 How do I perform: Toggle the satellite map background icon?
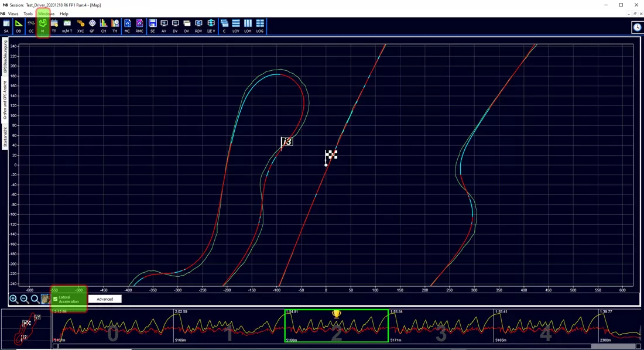coord(45,299)
